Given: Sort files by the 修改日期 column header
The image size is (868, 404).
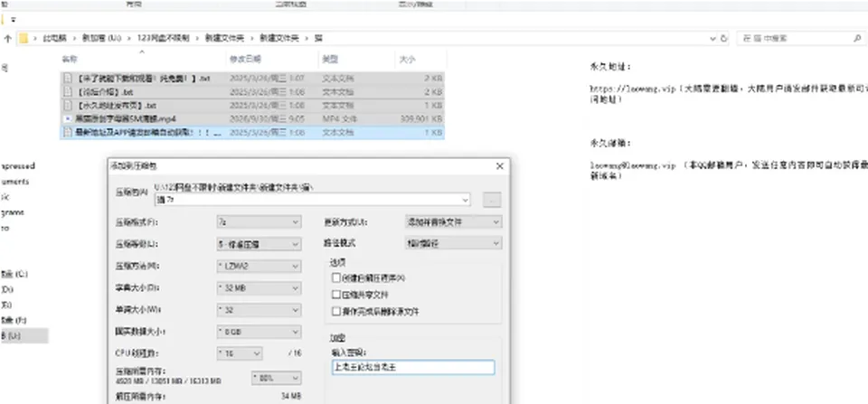Looking at the screenshot, I should click(245, 60).
